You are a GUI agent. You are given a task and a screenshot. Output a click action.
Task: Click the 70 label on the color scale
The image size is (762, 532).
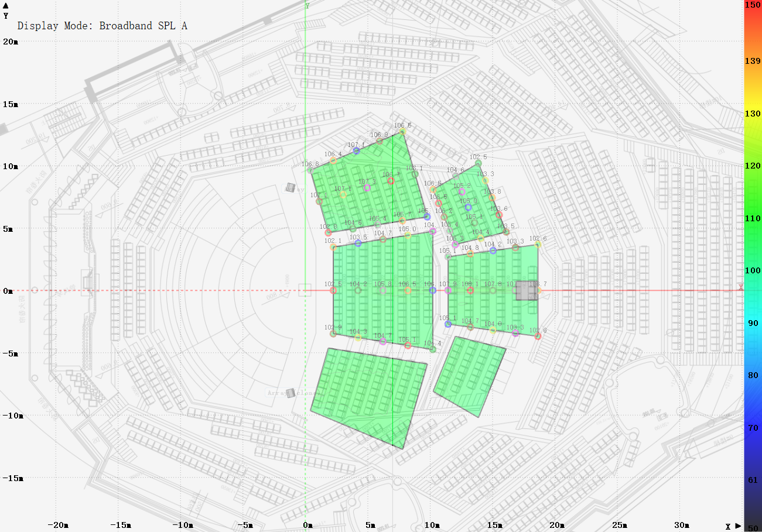point(753,428)
